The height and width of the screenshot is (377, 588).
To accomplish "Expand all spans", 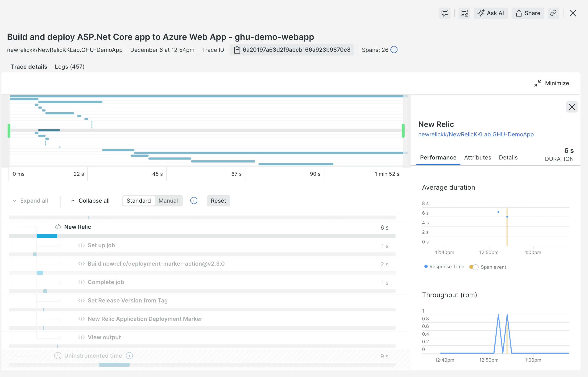I will pyautogui.click(x=30, y=201).
